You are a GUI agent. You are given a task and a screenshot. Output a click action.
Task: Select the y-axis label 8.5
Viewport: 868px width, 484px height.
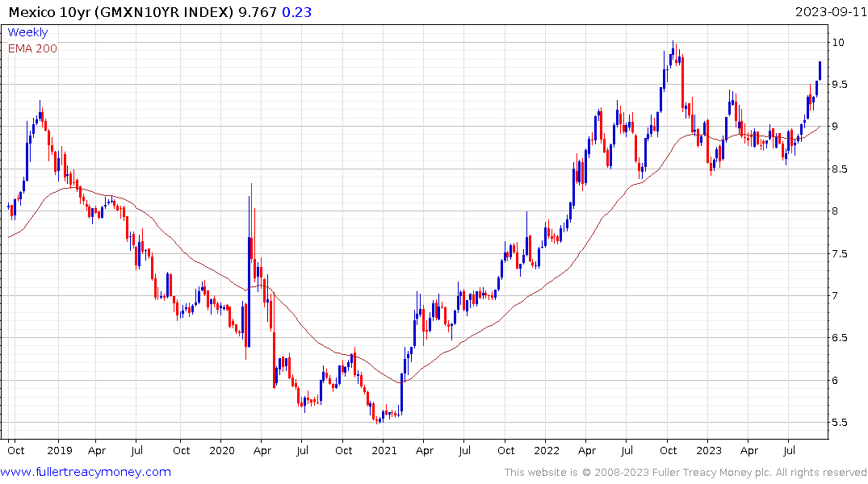tap(839, 169)
